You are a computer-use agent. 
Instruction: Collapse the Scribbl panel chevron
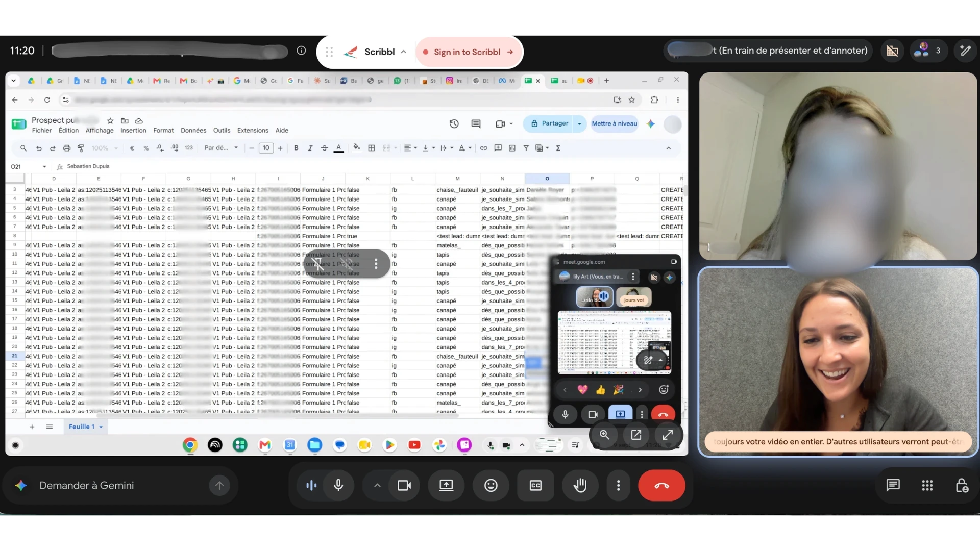[x=404, y=52]
